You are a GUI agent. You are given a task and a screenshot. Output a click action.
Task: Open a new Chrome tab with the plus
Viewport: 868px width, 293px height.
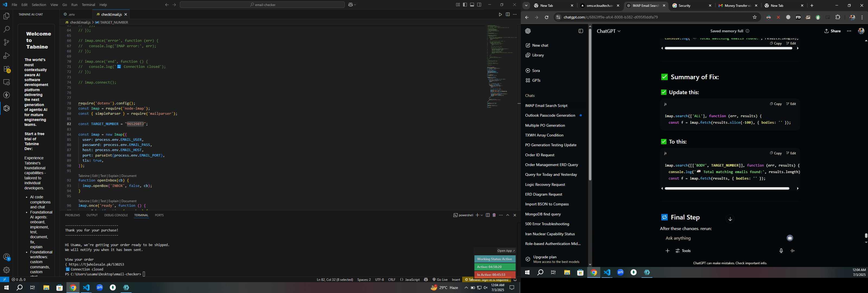812,6
